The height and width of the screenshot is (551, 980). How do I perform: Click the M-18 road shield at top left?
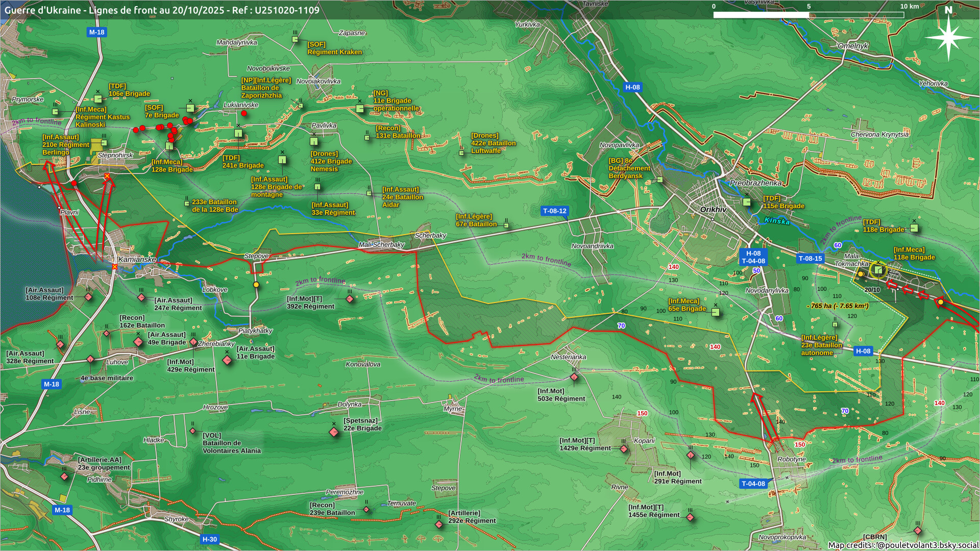(96, 32)
